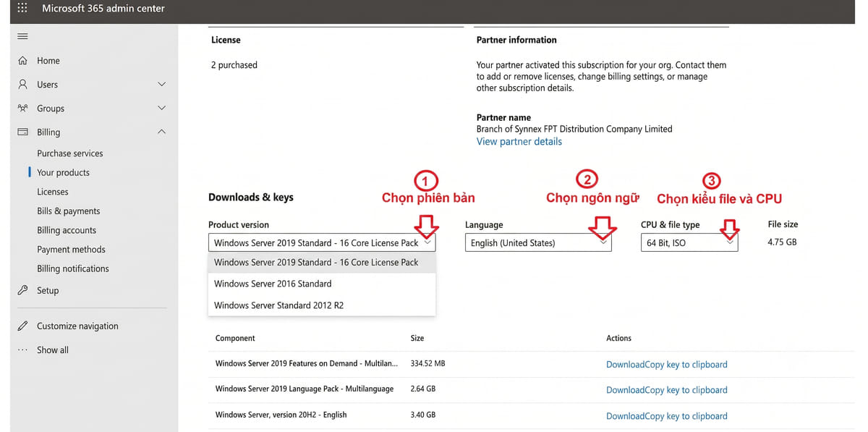This screenshot has height=432, width=868.
Task: Click the Show all ellipsis icon
Action: pos(22,350)
